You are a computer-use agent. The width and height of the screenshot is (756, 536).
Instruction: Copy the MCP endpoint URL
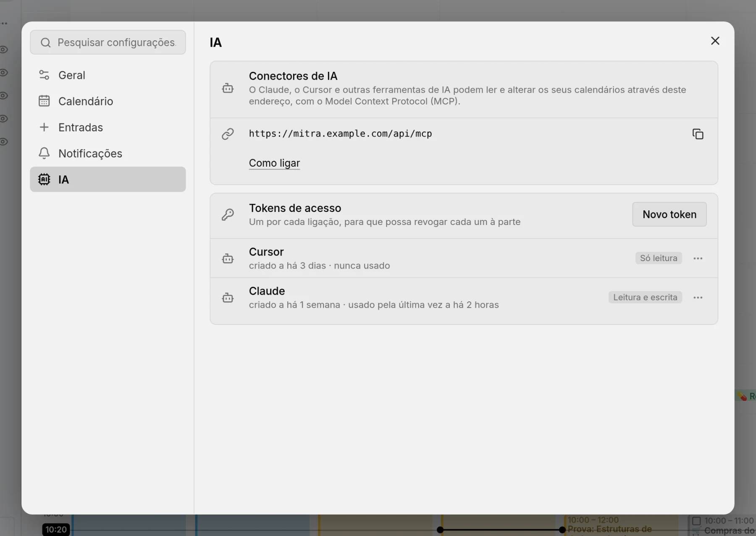[698, 134]
